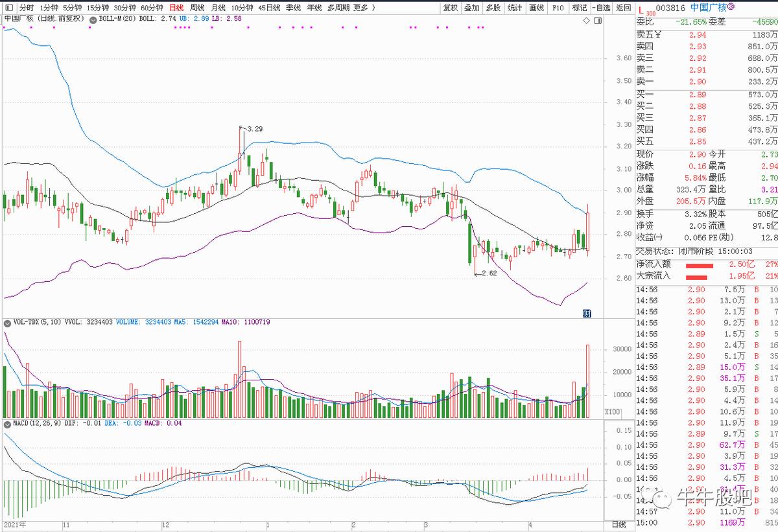
Task: Select the 10分钟 period
Action: [x=242, y=8]
